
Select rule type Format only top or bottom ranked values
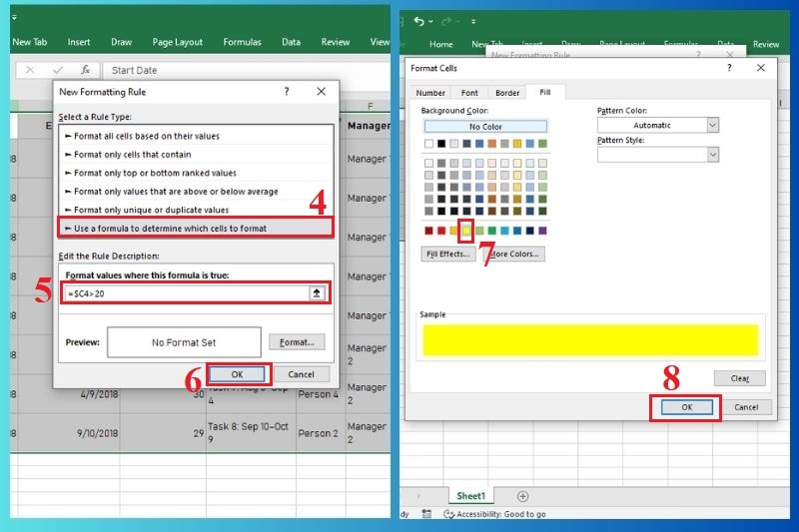click(x=196, y=173)
